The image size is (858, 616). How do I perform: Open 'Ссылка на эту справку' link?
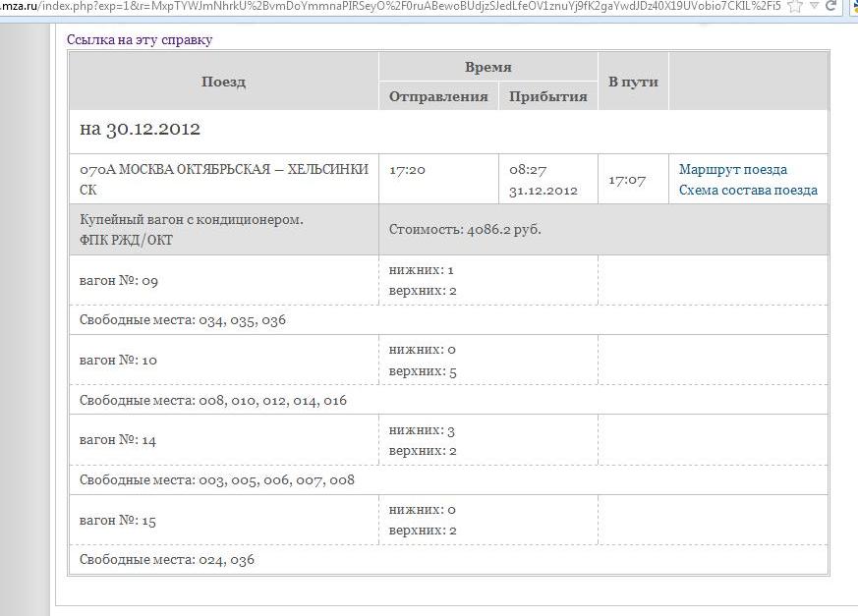[139, 40]
